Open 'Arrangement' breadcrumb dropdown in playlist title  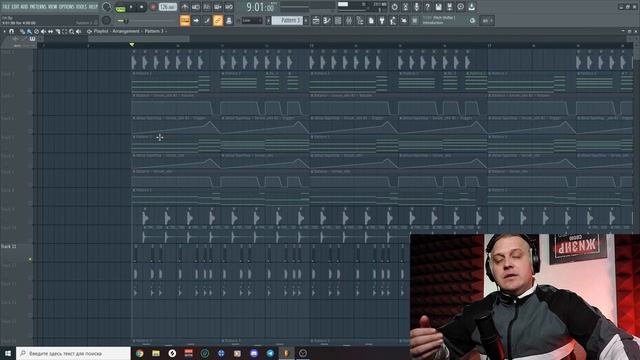coord(126,31)
